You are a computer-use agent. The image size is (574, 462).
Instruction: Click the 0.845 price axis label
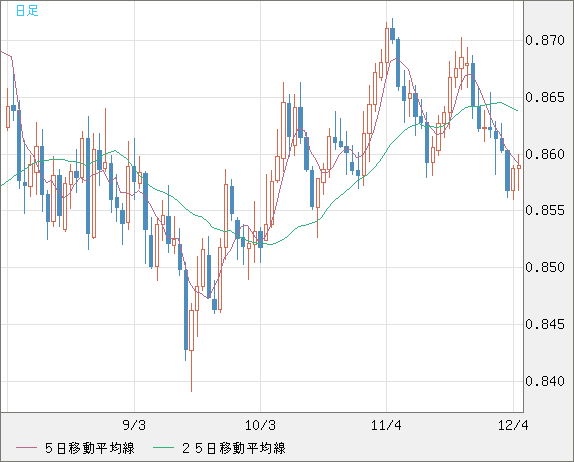click(x=545, y=324)
